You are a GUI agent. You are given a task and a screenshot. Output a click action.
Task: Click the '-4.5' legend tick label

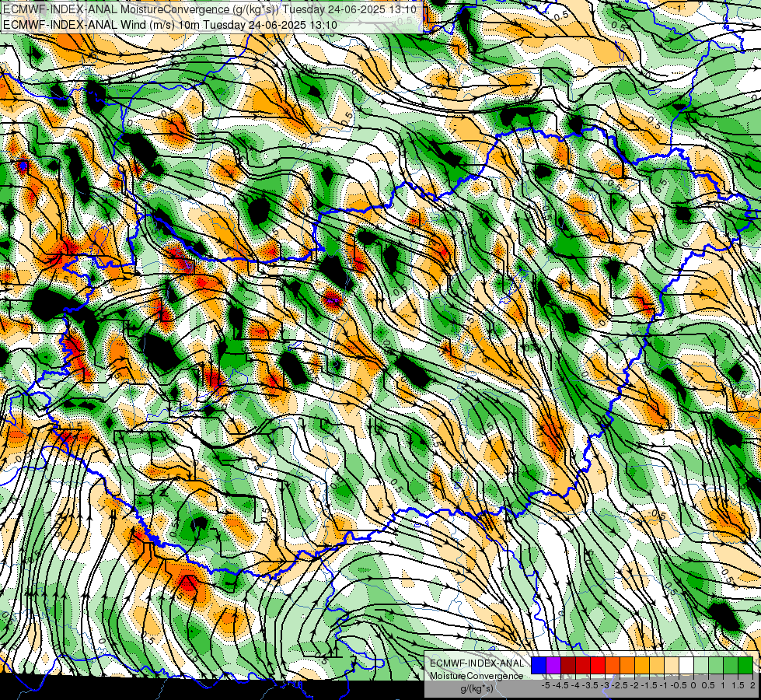pyautogui.click(x=560, y=685)
